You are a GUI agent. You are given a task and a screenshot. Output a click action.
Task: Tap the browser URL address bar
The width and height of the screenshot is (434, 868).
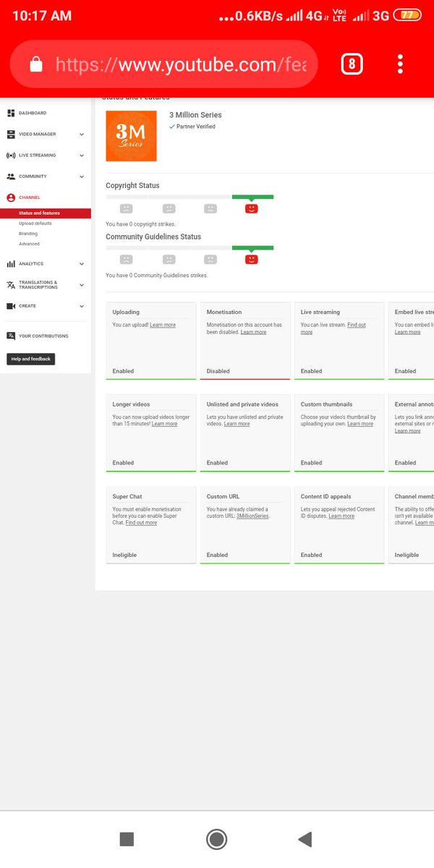(x=163, y=65)
